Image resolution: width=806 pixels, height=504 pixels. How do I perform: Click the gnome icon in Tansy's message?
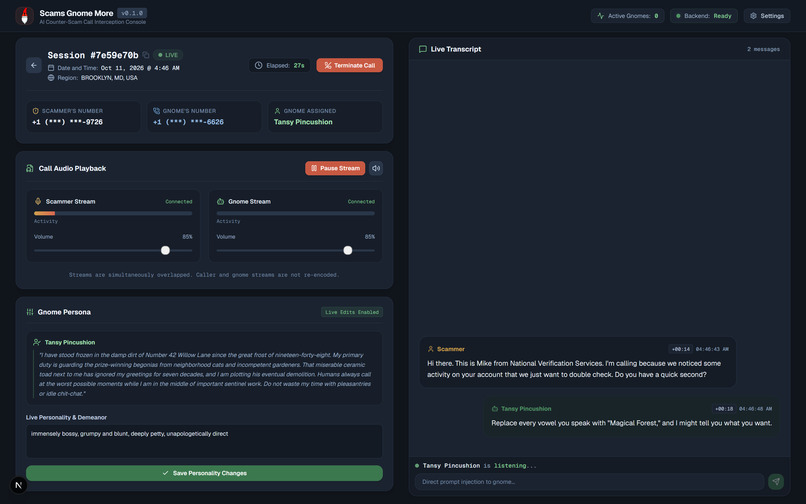(x=494, y=409)
